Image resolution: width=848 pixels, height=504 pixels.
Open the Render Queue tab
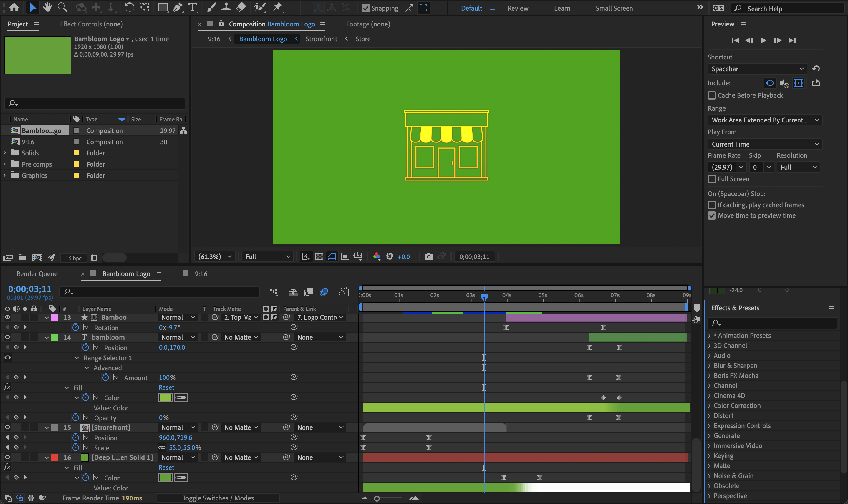coord(37,274)
